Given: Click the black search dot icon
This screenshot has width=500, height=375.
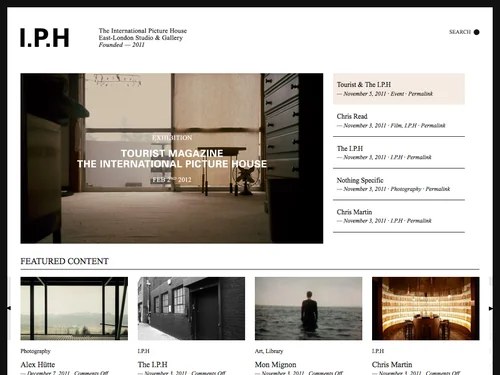Looking at the screenshot, I should pyautogui.click(x=476, y=32).
